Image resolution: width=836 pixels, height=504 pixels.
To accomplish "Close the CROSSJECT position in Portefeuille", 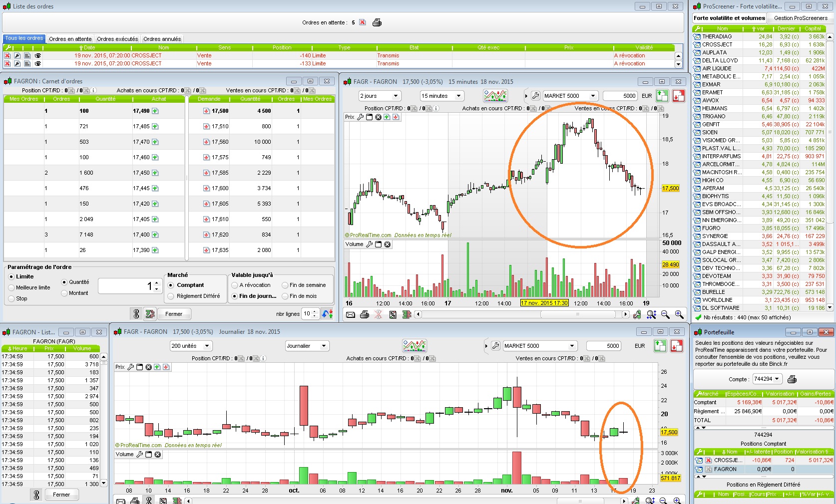I will [x=708, y=460].
